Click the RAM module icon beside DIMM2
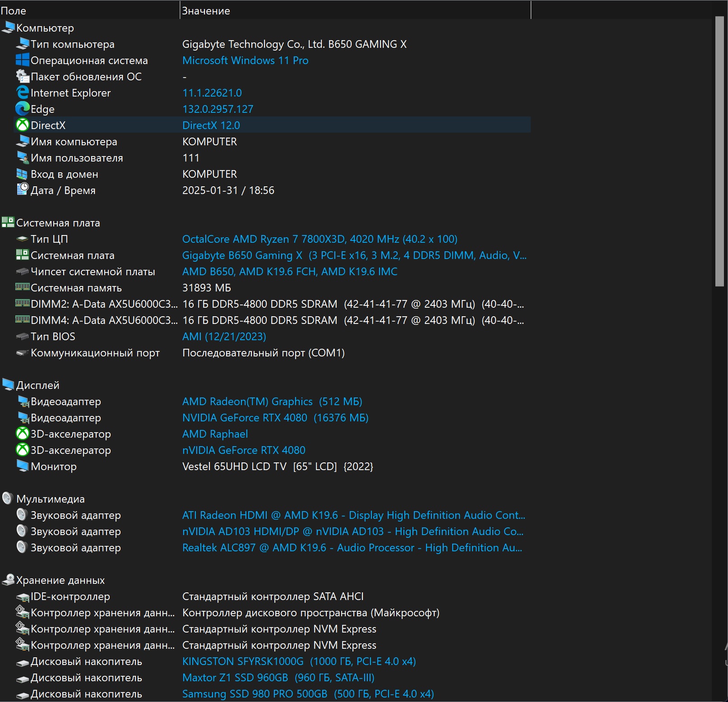Viewport: 728px width, 702px height. coord(23,303)
